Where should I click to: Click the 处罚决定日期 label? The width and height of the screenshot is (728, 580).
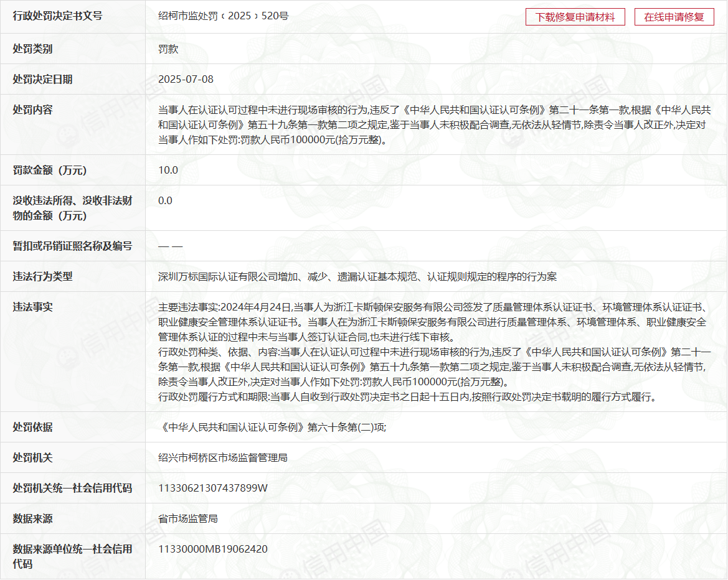(42, 79)
